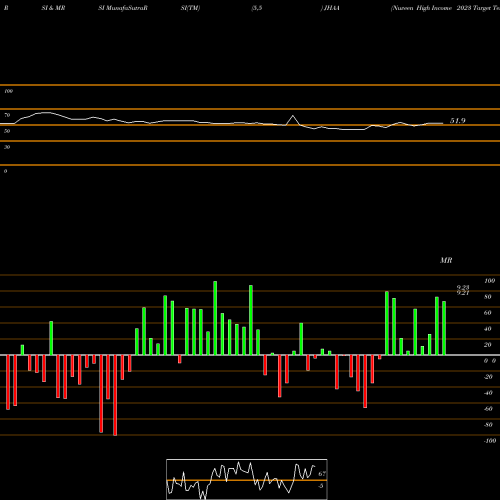Click the MR axis label '-60'
The width and height of the screenshot is (500, 500).
[x=488, y=409]
